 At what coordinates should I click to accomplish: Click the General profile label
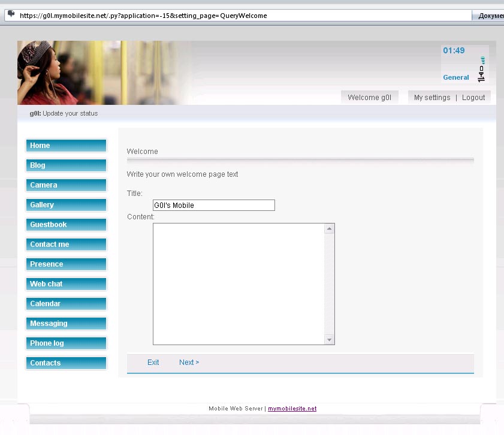(456, 77)
